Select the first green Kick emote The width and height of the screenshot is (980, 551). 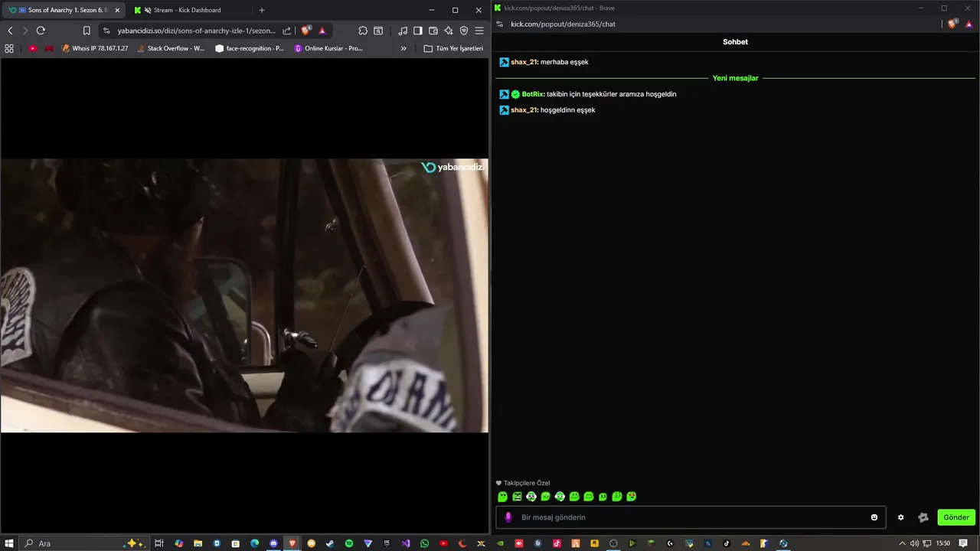pos(503,497)
